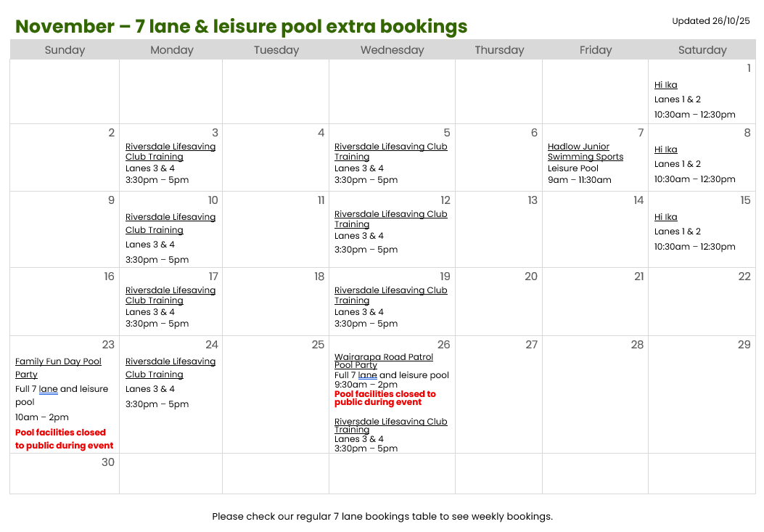The image size is (764, 532).
Task: Open Riversdale Lifesaving Club Training on Monday 24
Action: [171, 368]
